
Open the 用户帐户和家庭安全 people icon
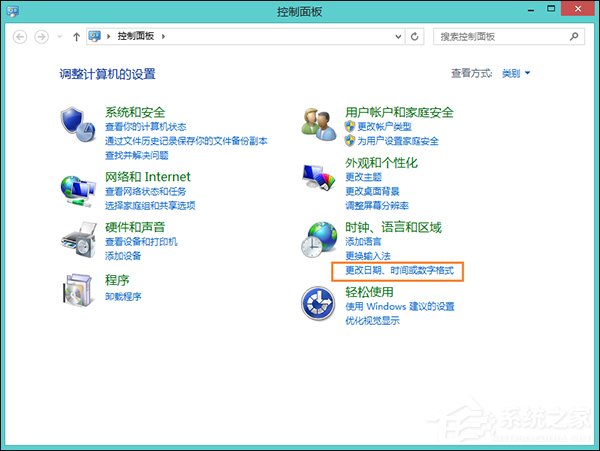(x=319, y=124)
